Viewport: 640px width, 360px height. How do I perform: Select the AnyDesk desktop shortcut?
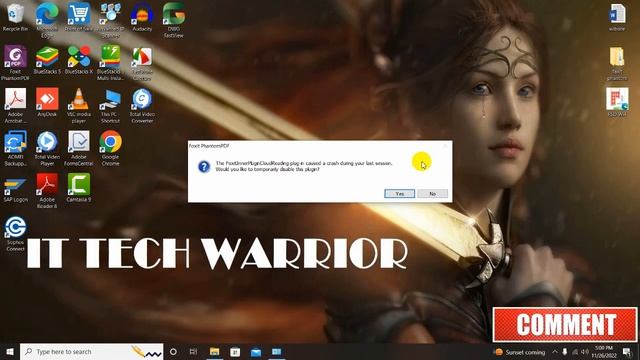tap(47, 103)
